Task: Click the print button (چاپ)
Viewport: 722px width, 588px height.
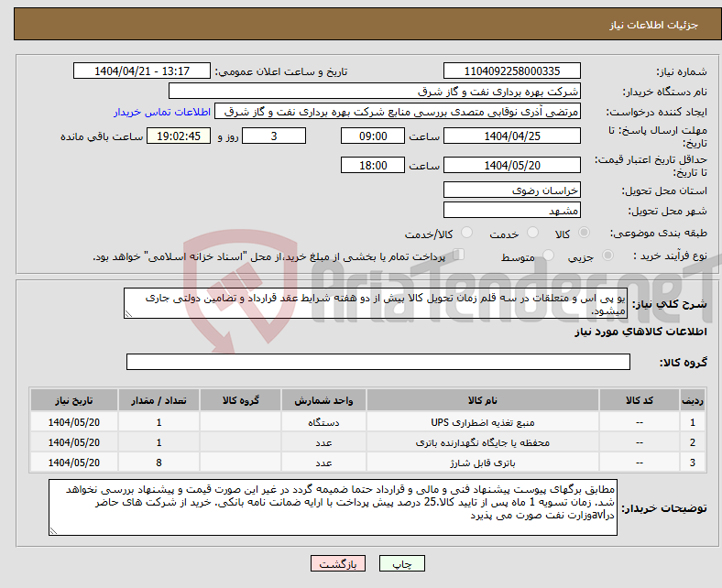Action: pyautogui.click(x=402, y=563)
